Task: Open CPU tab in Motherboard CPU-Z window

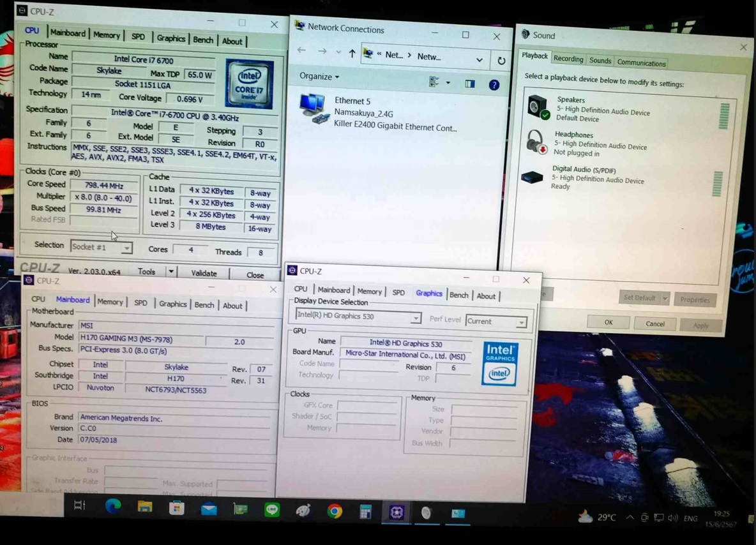Action: pyautogui.click(x=38, y=299)
